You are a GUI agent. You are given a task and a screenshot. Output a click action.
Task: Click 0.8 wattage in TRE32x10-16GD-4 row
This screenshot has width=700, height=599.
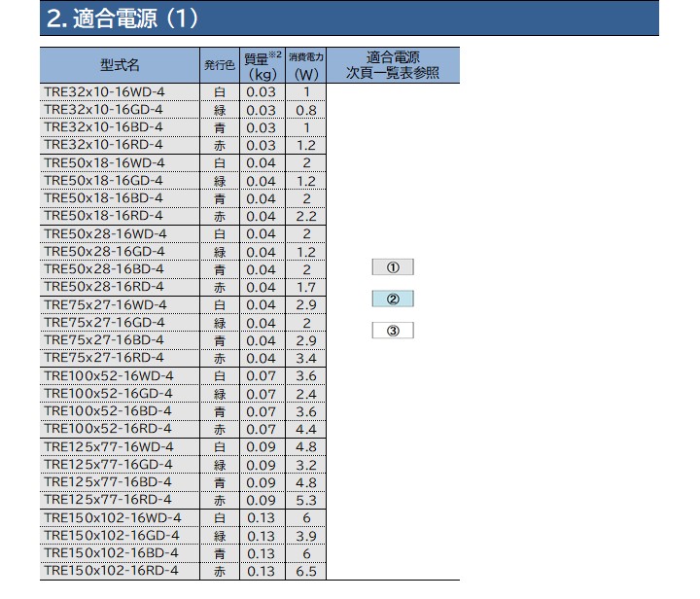(306, 110)
